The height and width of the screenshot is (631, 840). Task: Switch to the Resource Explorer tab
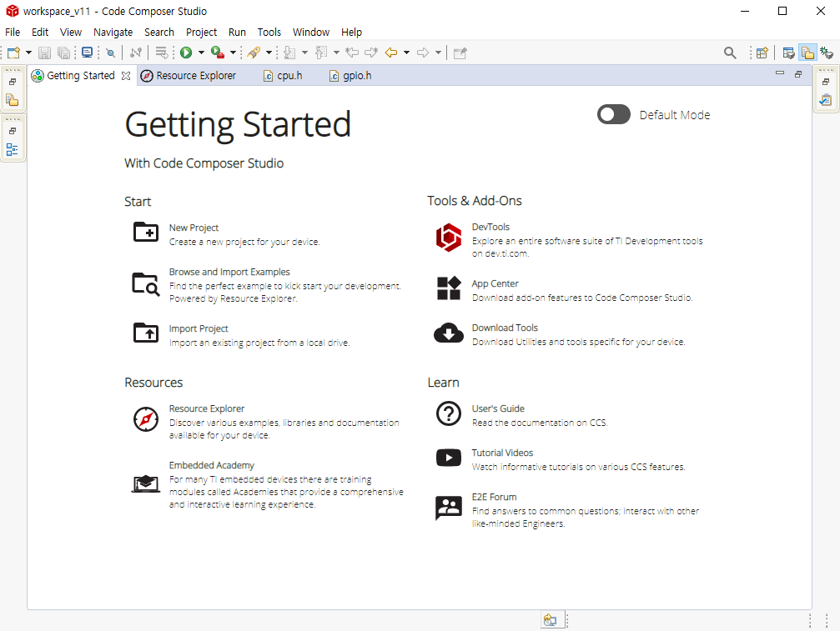pyautogui.click(x=189, y=76)
